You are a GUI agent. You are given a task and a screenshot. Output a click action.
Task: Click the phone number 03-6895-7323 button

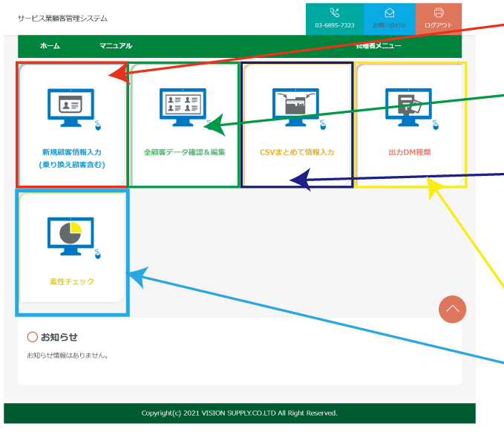pyautogui.click(x=335, y=19)
